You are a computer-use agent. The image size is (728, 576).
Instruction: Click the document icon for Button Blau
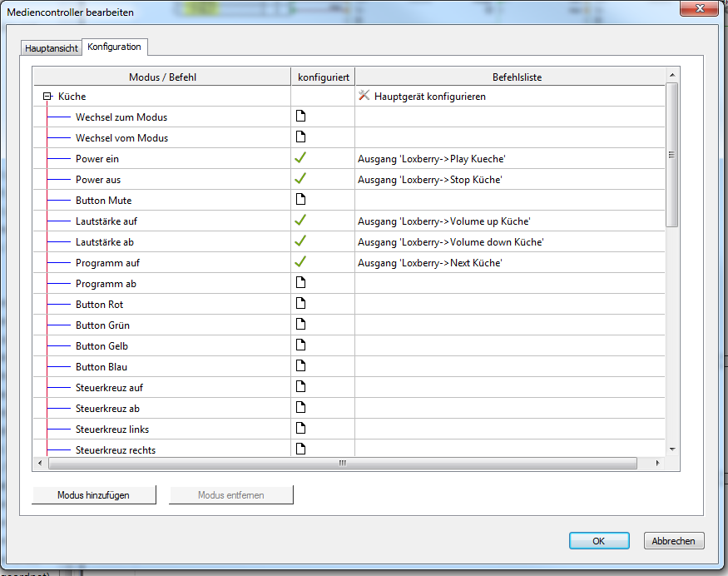(x=301, y=365)
